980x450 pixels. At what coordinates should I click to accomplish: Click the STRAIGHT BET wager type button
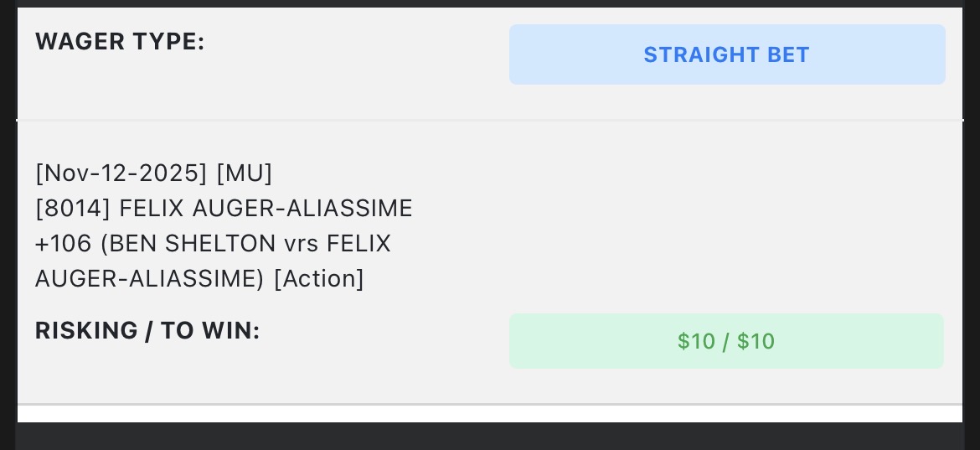click(726, 54)
